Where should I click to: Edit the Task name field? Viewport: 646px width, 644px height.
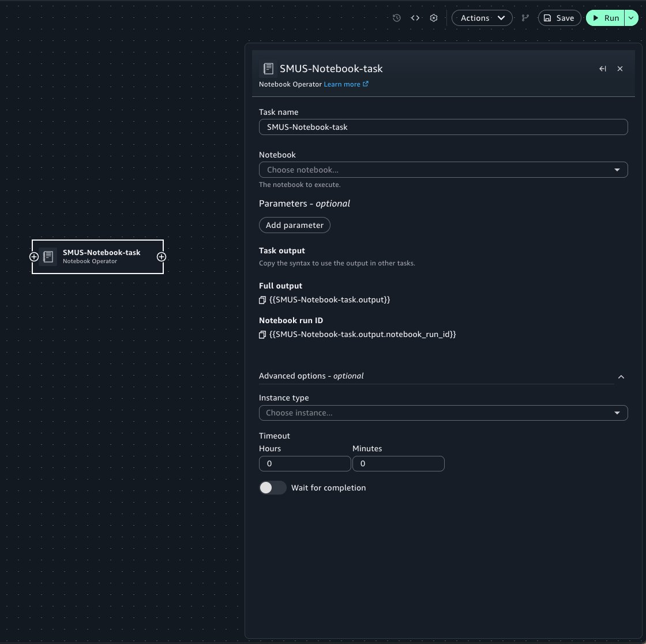point(443,127)
